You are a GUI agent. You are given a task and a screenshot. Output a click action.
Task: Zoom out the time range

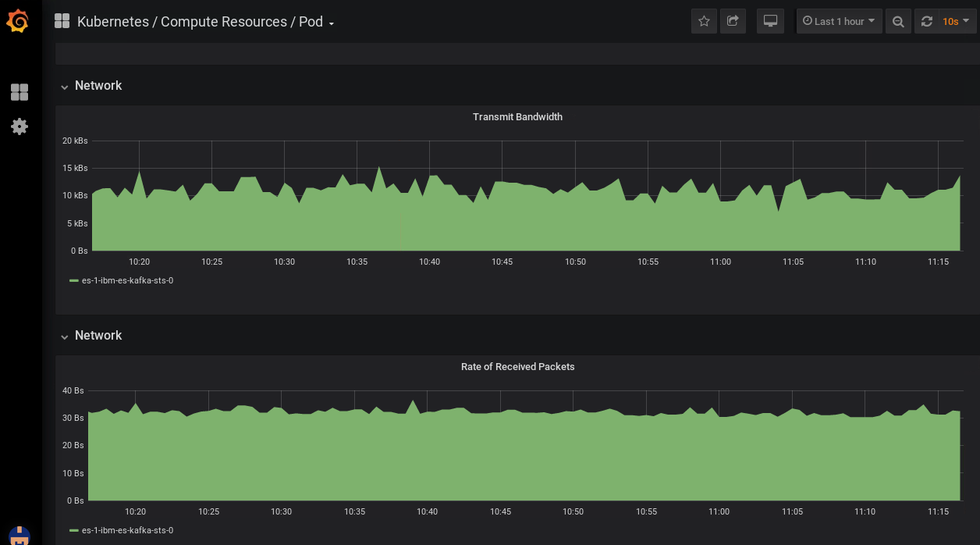tap(898, 21)
